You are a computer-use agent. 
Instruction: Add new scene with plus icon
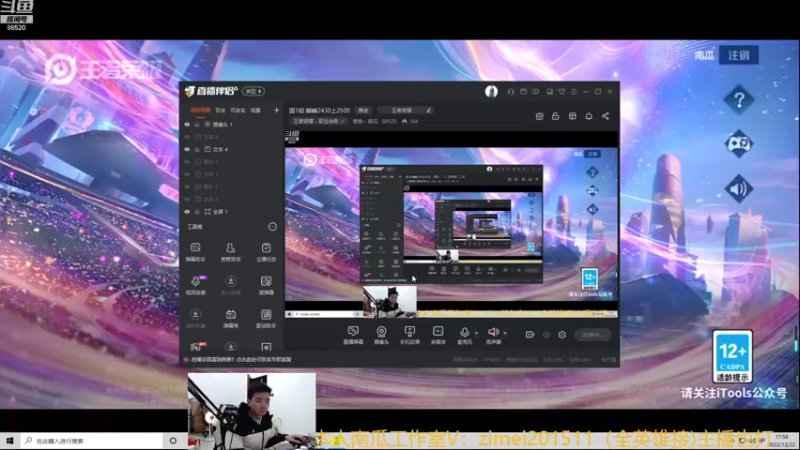(x=277, y=110)
